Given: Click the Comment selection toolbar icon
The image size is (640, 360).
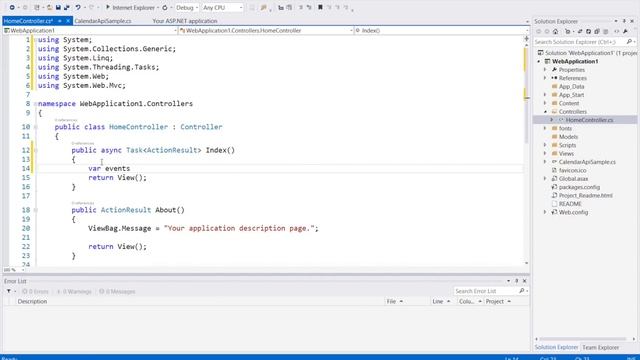Looking at the screenshot, I should pos(300,7).
